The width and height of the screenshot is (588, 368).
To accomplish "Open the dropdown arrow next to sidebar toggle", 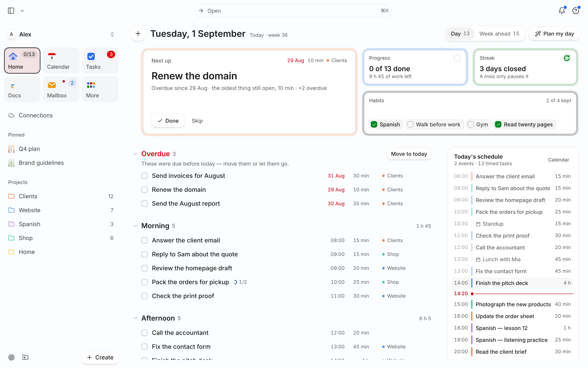I will tap(22, 11).
